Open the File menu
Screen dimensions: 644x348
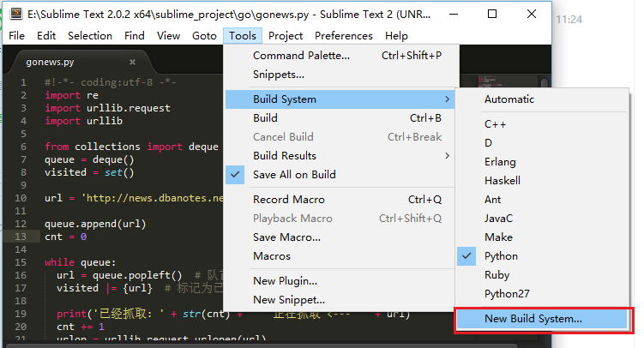pyautogui.click(x=16, y=36)
